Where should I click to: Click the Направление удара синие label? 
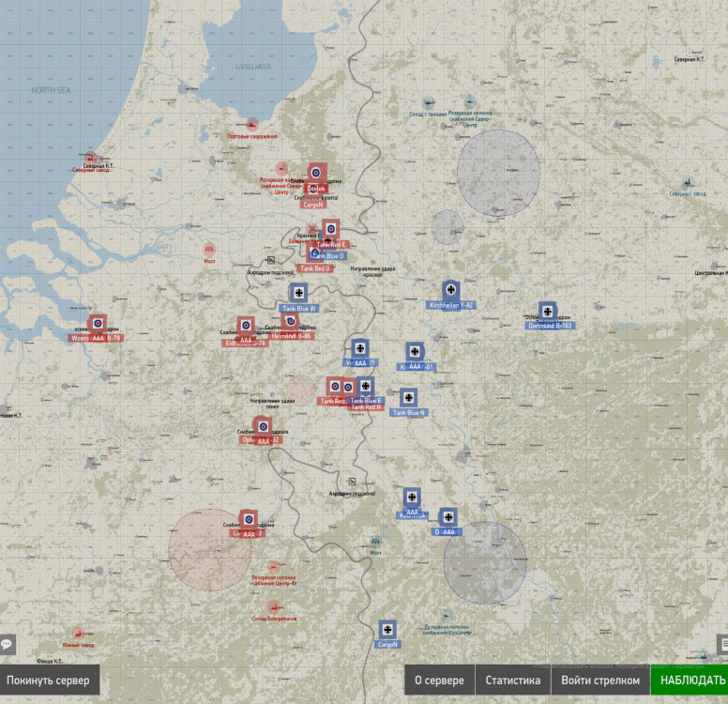point(272,404)
